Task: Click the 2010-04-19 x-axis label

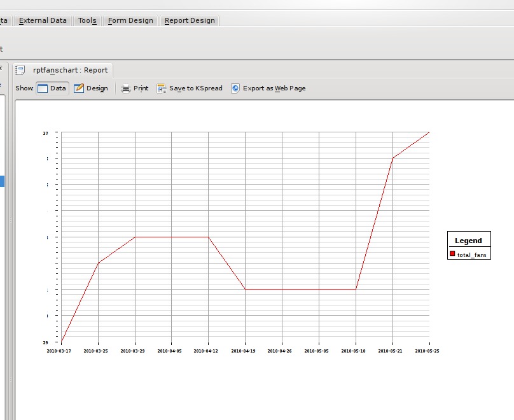Action: coord(244,351)
